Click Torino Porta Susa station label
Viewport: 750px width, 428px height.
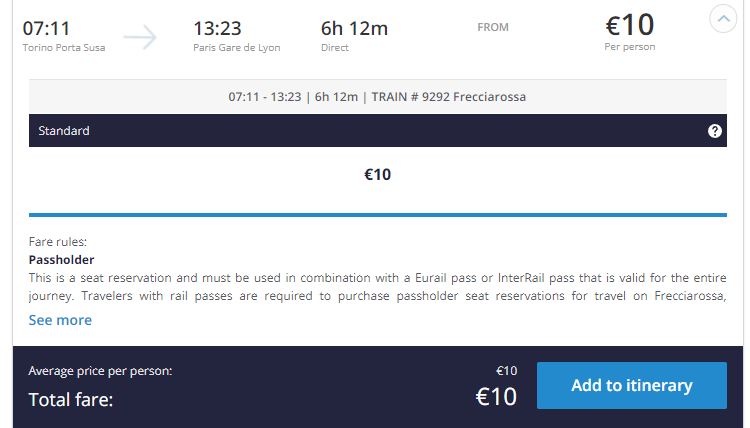[64, 48]
